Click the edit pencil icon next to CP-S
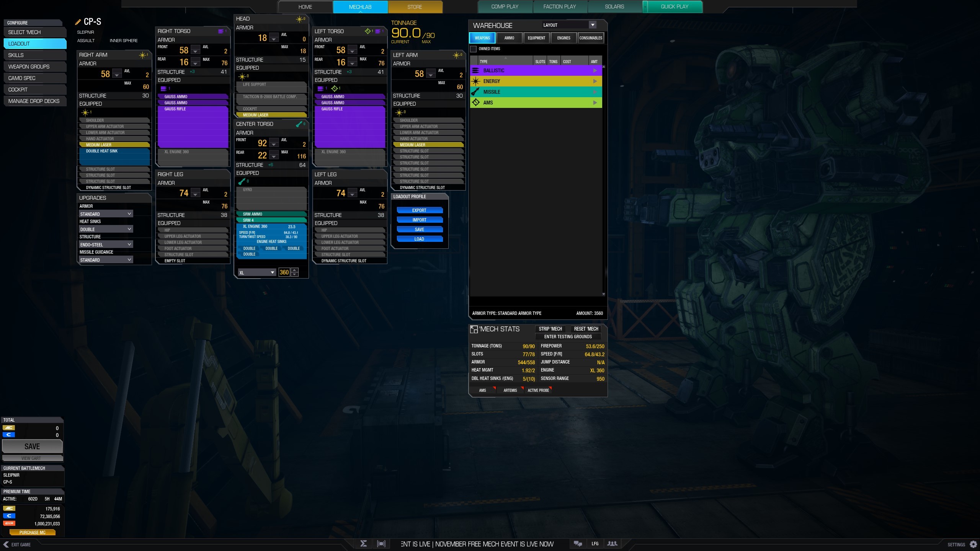Screen dimensions: 980x551 (78, 21)
